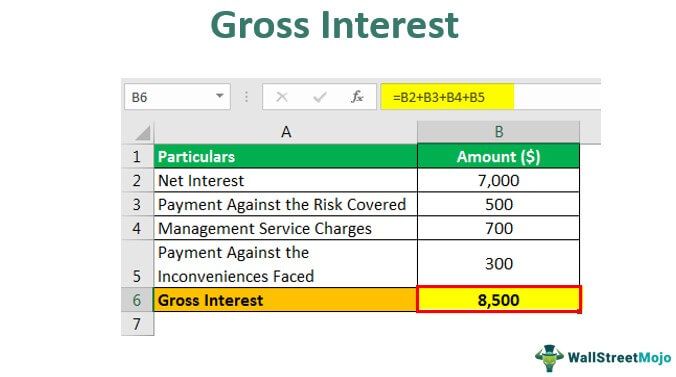Select Management Service Charges cell
The image size is (676, 377).
click(285, 228)
